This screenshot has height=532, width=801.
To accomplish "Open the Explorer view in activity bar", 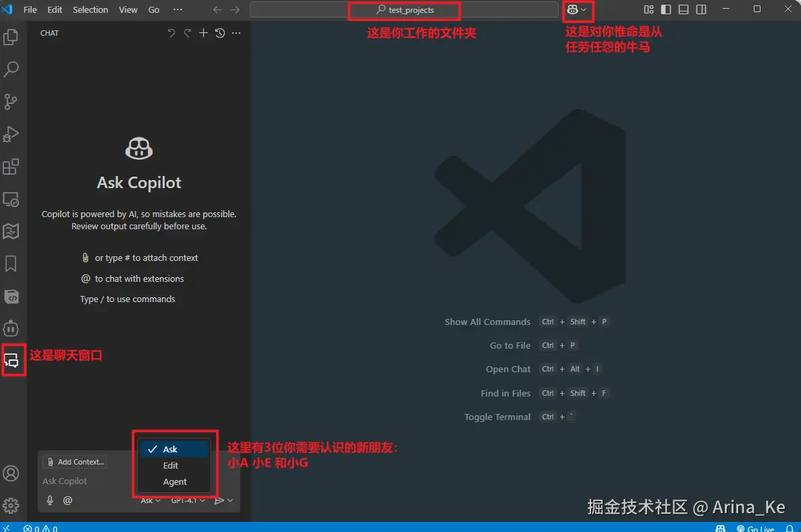I will 11,37.
